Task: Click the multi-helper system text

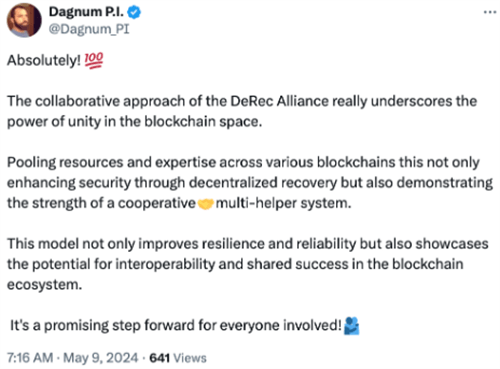Action: (283, 203)
